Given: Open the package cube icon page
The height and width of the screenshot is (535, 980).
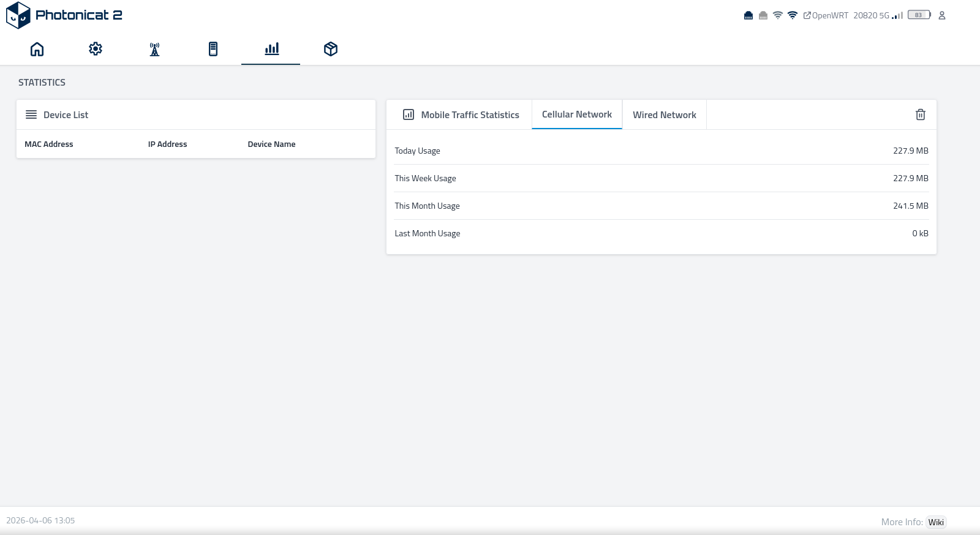Looking at the screenshot, I should 331,49.
